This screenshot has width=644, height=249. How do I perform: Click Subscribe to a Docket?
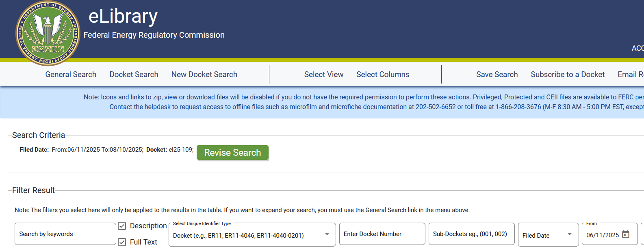coord(568,75)
